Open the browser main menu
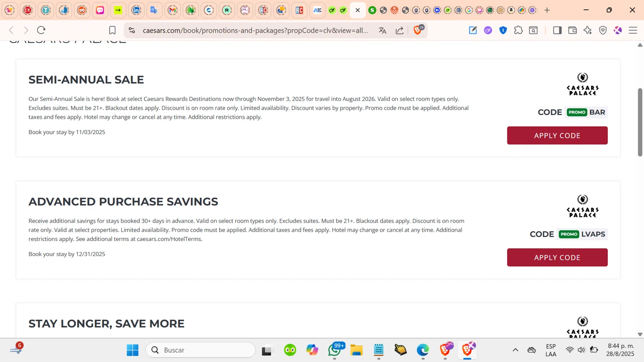The height and width of the screenshot is (362, 644). coord(633,30)
